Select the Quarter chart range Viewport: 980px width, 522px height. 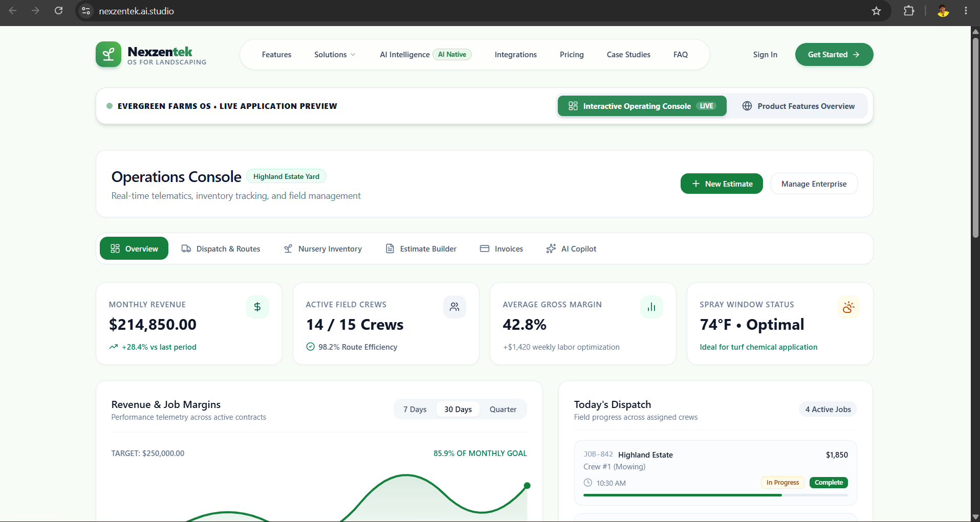(503, 409)
